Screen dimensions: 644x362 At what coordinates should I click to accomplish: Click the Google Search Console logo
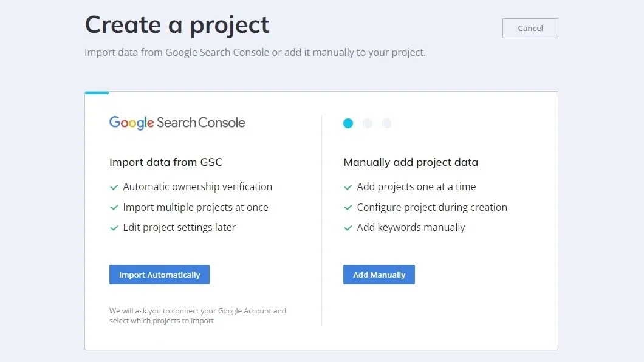pyautogui.click(x=177, y=123)
